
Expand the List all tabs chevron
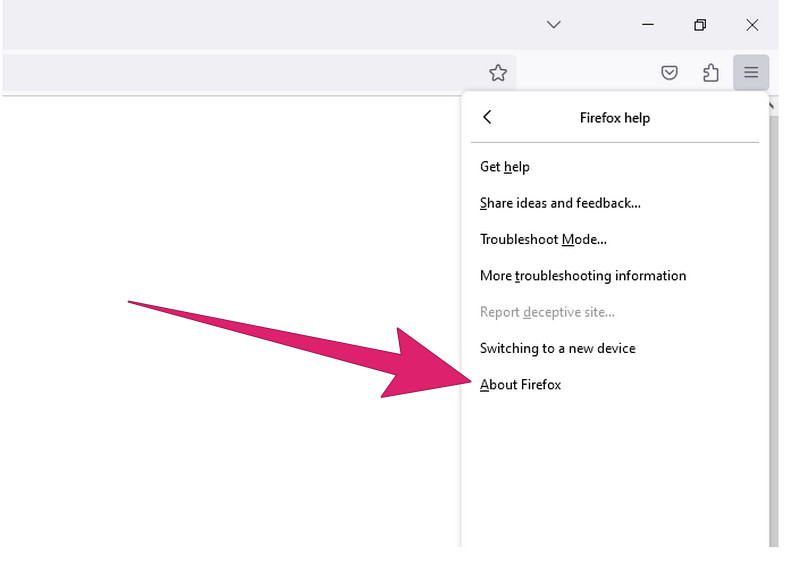click(x=553, y=24)
